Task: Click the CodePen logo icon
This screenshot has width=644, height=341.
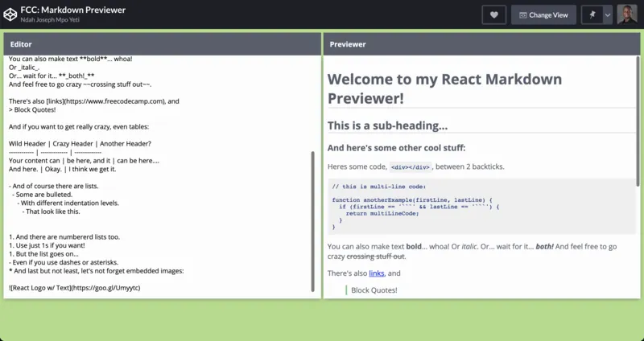Action: (10, 14)
